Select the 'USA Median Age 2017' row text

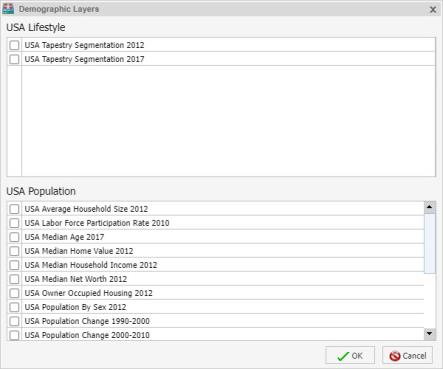click(x=64, y=237)
